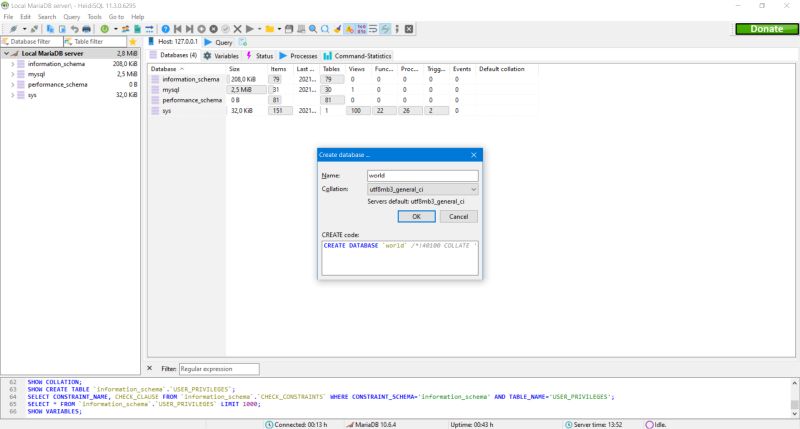Open the Edit menu

(25, 17)
